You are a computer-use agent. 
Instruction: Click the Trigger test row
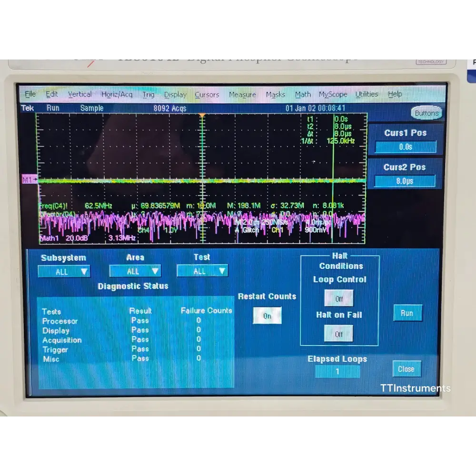click(x=121, y=349)
